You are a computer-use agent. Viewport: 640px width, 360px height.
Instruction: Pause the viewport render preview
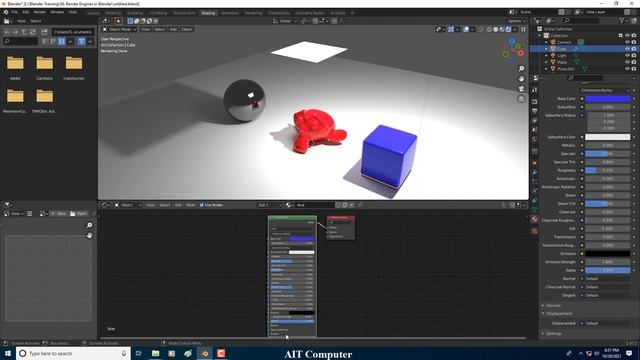click(523, 29)
